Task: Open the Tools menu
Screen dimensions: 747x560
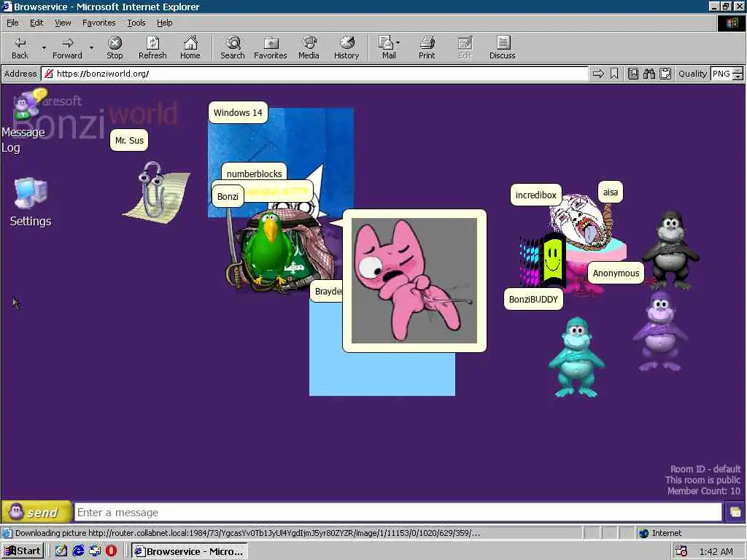Action: [136, 23]
